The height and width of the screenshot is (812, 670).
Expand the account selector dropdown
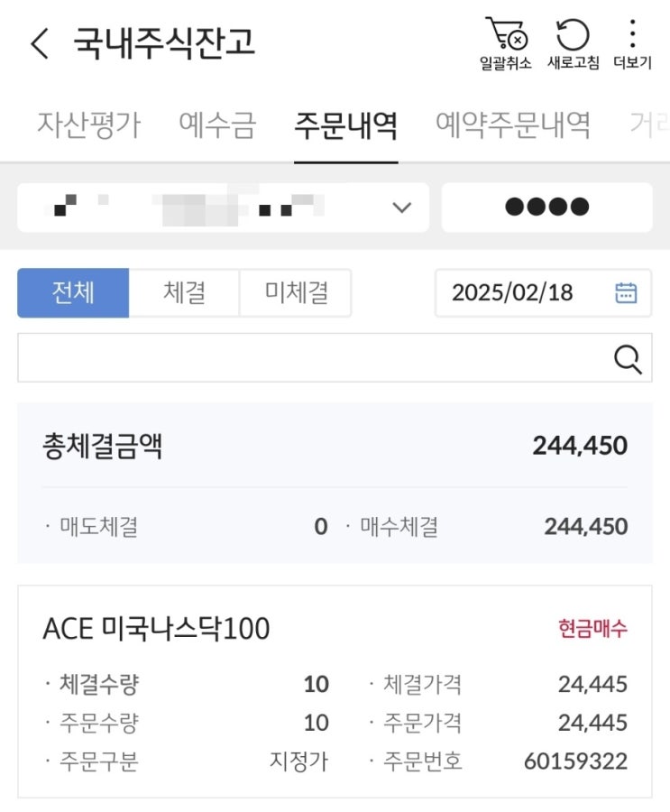point(402,208)
